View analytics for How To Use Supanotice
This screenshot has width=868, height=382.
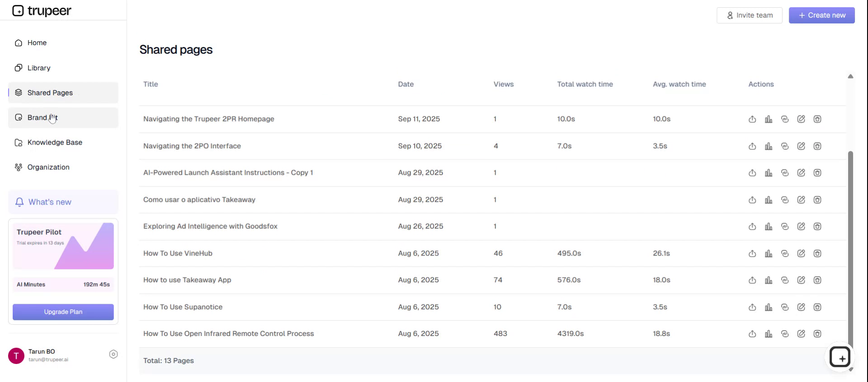pyautogui.click(x=769, y=307)
